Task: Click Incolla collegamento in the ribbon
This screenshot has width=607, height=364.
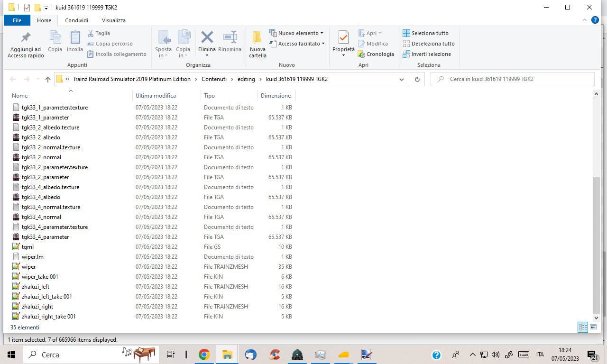Action: tap(117, 54)
